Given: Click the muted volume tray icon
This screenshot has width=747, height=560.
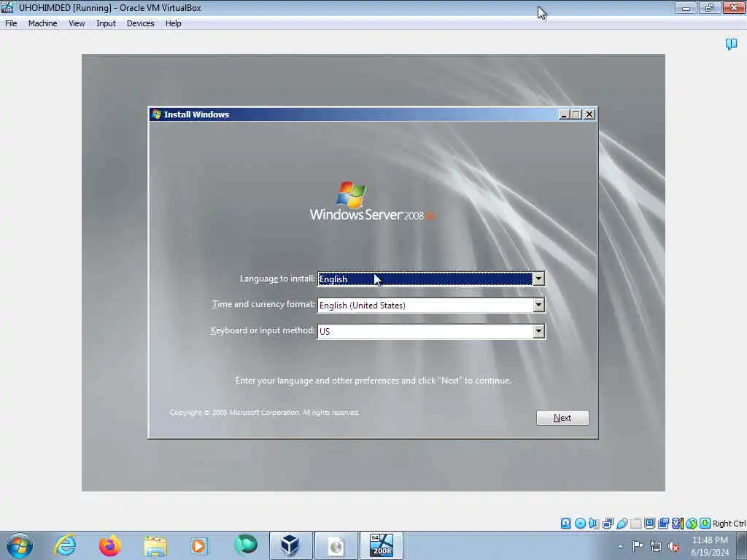Looking at the screenshot, I should click(x=673, y=546).
